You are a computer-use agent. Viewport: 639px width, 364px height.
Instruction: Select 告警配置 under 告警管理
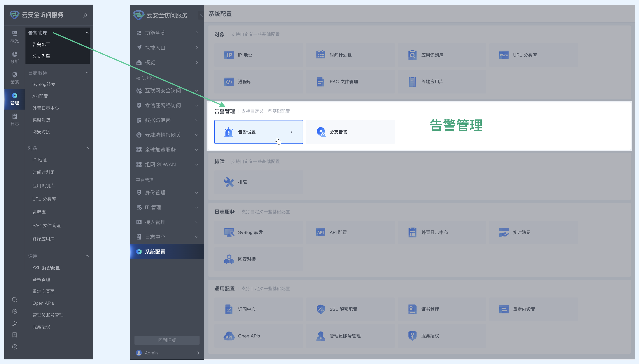click(41, 44)
